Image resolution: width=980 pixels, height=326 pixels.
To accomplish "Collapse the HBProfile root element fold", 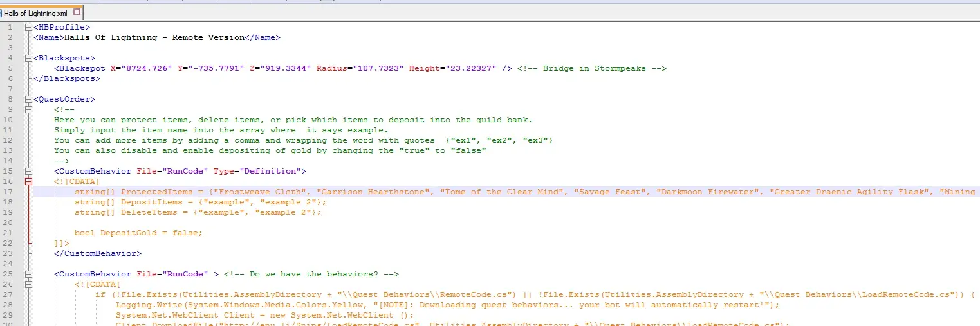I will click(28, 28).
